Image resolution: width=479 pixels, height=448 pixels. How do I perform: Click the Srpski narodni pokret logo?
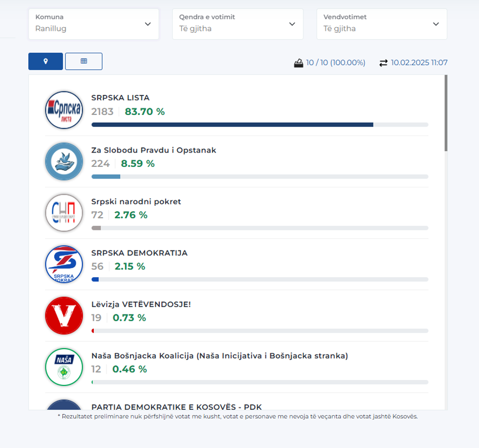(x=64, y=213)
